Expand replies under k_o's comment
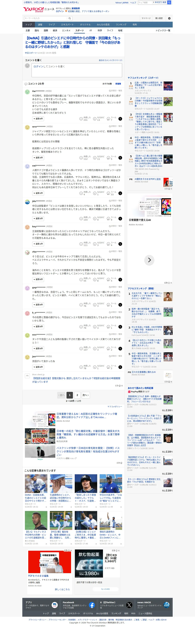This screenshot has width=195, height=644. click(38, 326)
